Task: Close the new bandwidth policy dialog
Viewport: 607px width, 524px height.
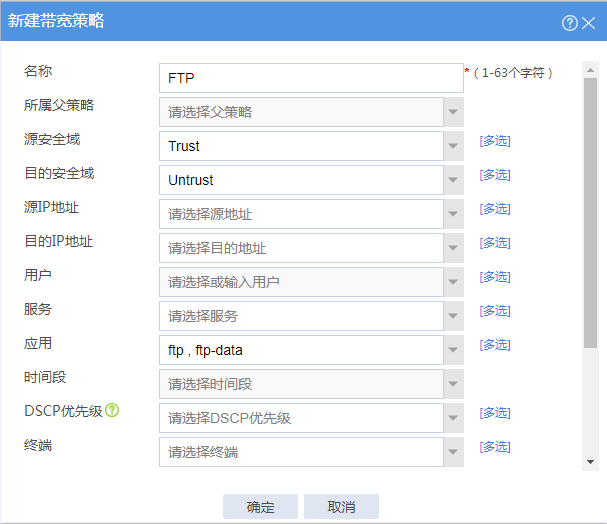Action: pyautogui.click(x=589, y=22)
